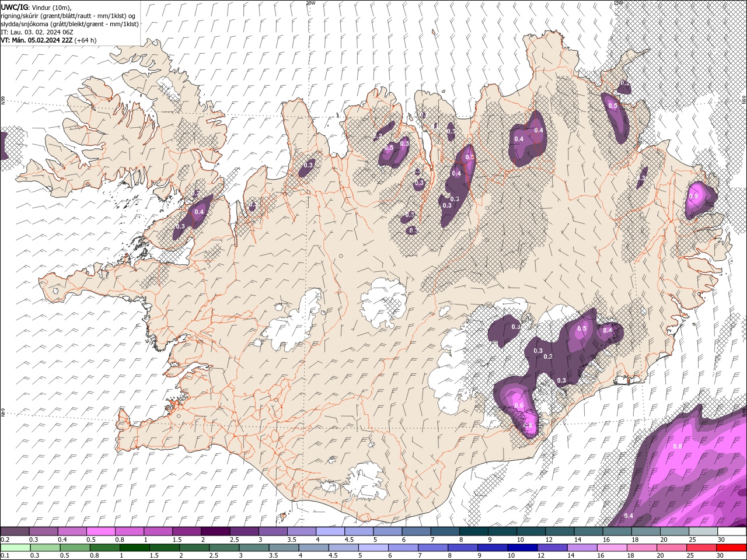
Task: Click the '1.5' label on the lower rain scale
Action: click(154, 556)
